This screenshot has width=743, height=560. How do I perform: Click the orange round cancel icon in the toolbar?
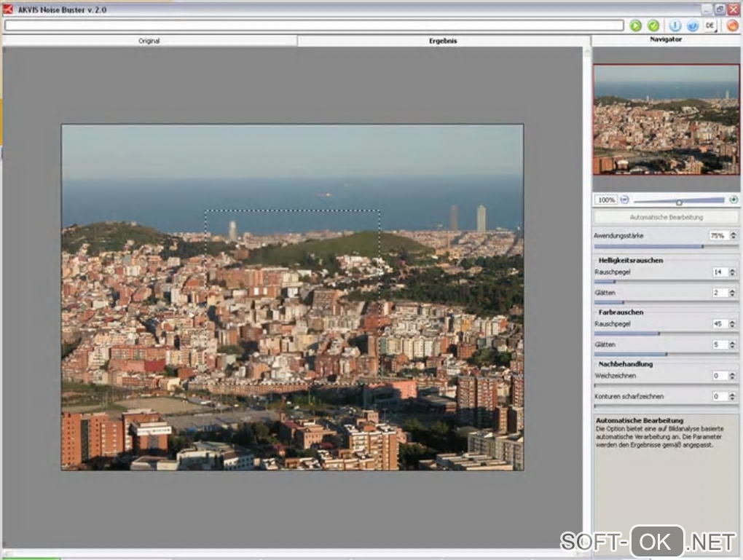pyautogui.click(x=732, y=25)
